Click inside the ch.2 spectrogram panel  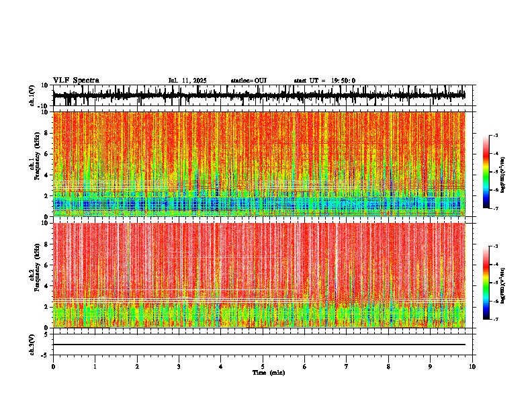click(x=259, y=275)
